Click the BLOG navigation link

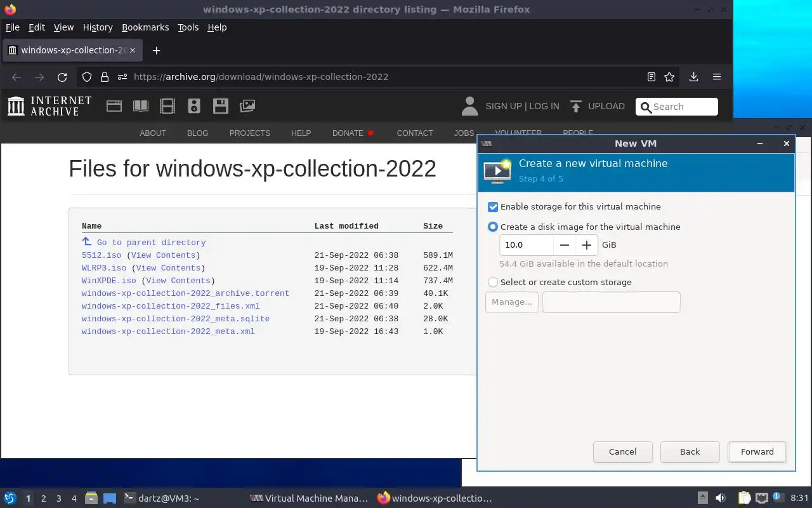[x=197, y=133]
